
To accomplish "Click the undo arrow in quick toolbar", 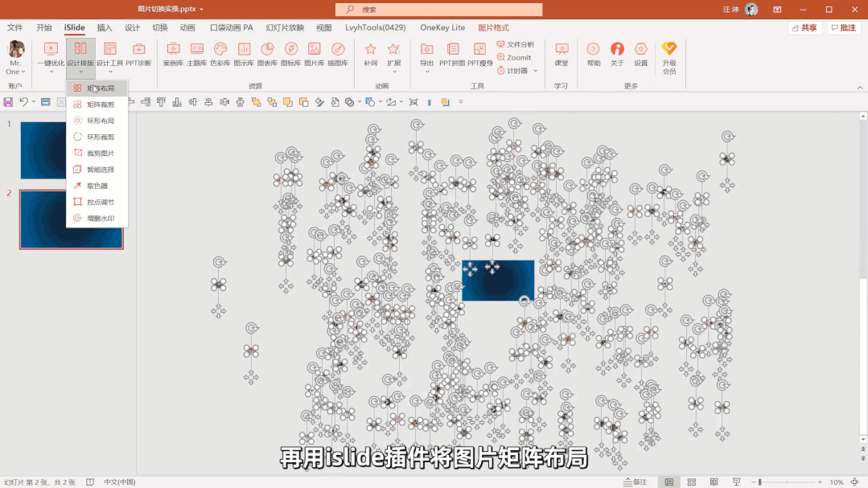I will coord(23,102).
